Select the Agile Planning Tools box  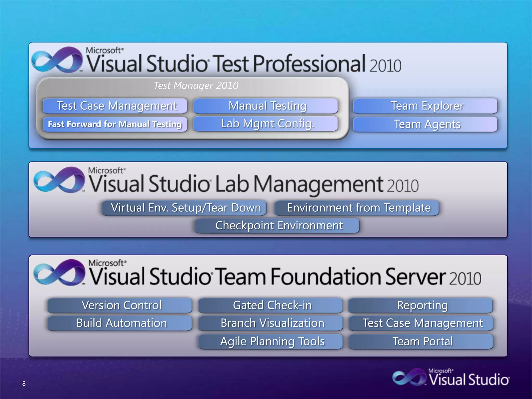pyautogui.click(x=270, y=342)
